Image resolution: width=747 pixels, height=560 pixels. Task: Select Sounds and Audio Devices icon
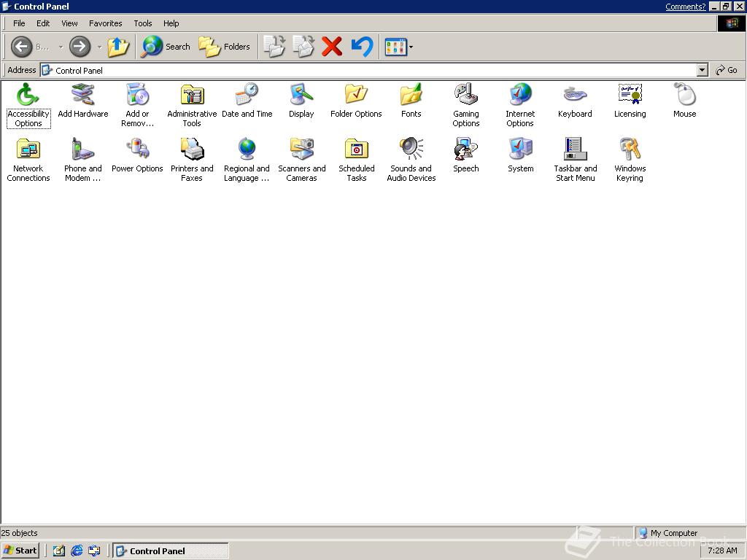point(411,160)
